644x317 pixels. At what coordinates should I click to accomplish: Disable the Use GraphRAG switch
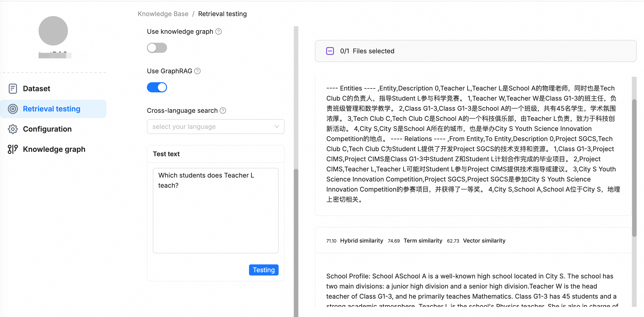(157, 87)
